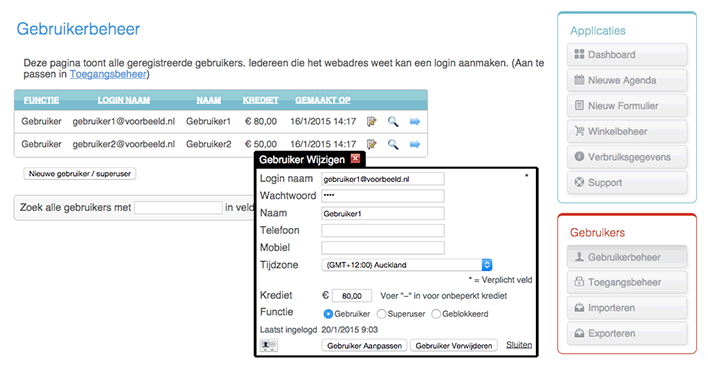The width and height of the screenshot is (708, 372).
Task: Sort table by Krediet column header
Action: pos(261,100)
